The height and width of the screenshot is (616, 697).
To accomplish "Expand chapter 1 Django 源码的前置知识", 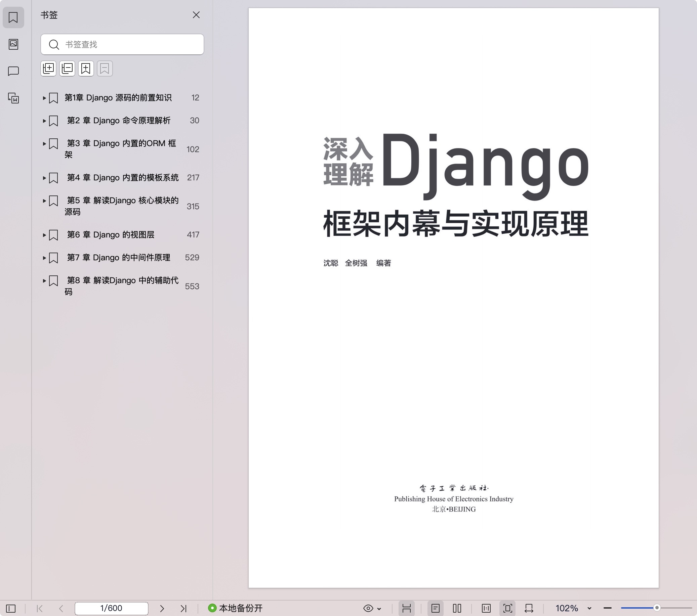I will click(44, 98).
